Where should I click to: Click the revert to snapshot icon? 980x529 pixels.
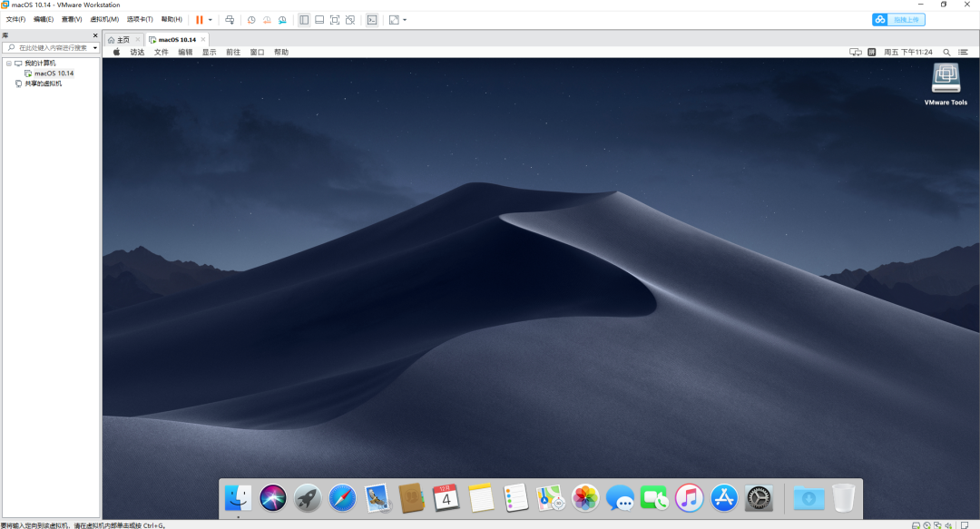point(267,20)
